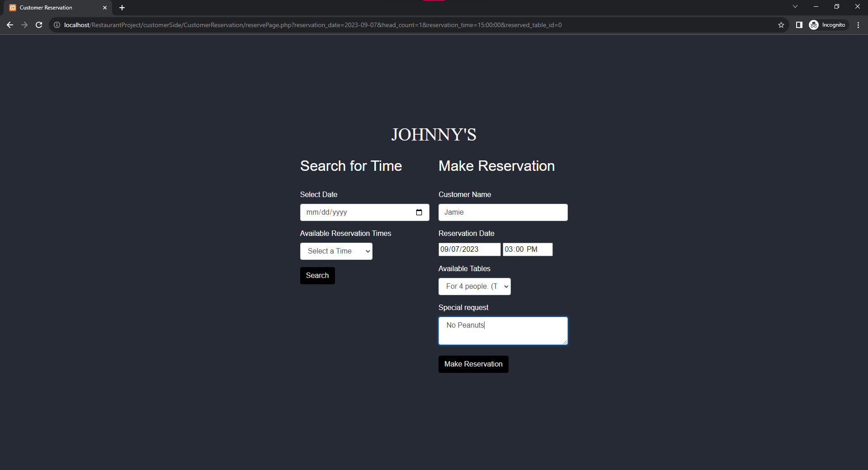Click the Customer Name field
The height and width of the screenshot is (470, 868).
point(503,212)
